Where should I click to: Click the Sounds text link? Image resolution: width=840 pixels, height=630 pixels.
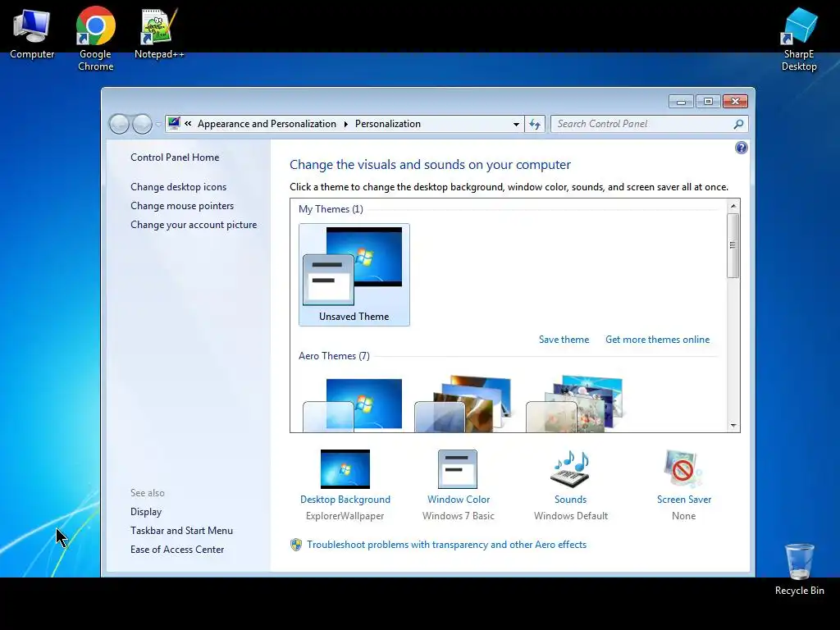(571, 500)
